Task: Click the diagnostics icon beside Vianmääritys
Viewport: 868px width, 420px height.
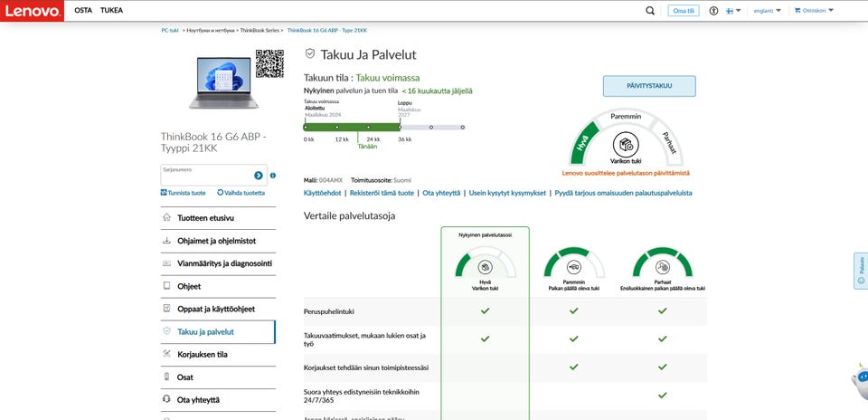Action: click(166, 263)
